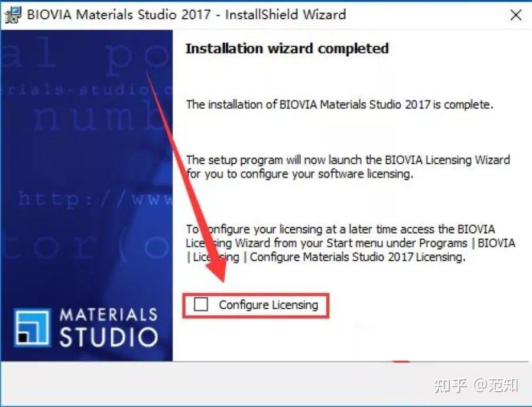This screenshot has width=532, height=407.
Task: Click the gray bottom button bar
Action: click(266, 383)
